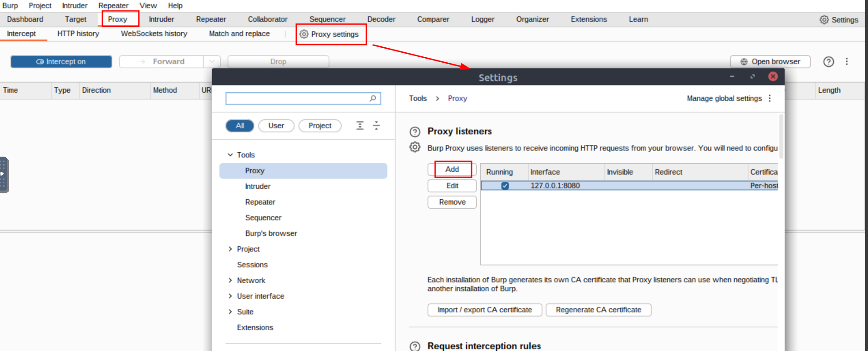868x351 pixels.
Task: Select the Project settings filter
Action: [320, 125]
